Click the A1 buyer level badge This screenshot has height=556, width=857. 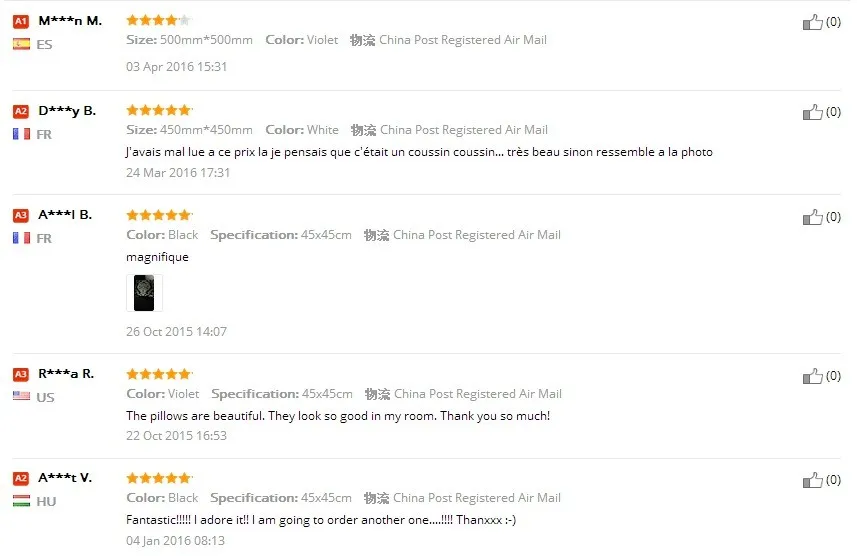click(x=21, y=21)
